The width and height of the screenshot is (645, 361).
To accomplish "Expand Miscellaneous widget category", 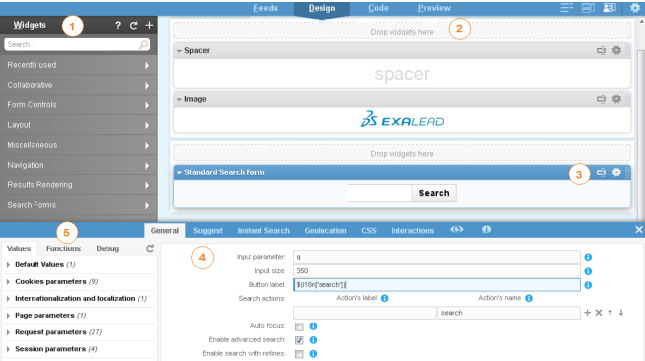I will (79, 145).
